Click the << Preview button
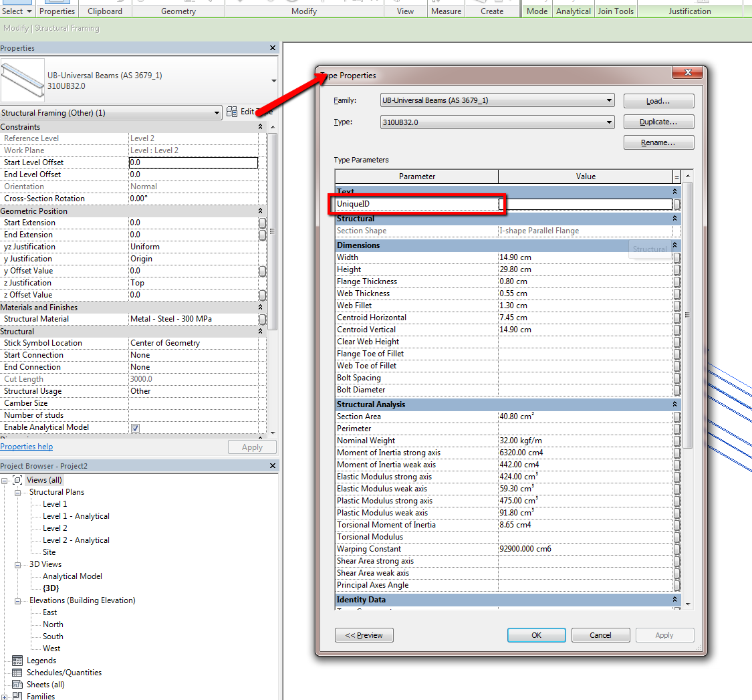 pyautogui.click(x=364, y=635)
